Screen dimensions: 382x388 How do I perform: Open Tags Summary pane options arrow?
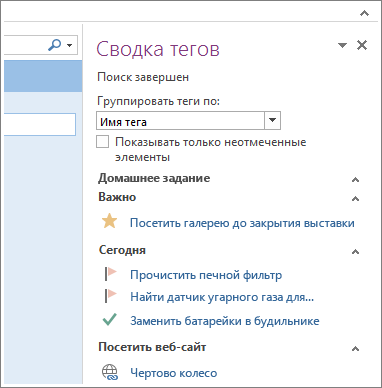tap(342, 45)
